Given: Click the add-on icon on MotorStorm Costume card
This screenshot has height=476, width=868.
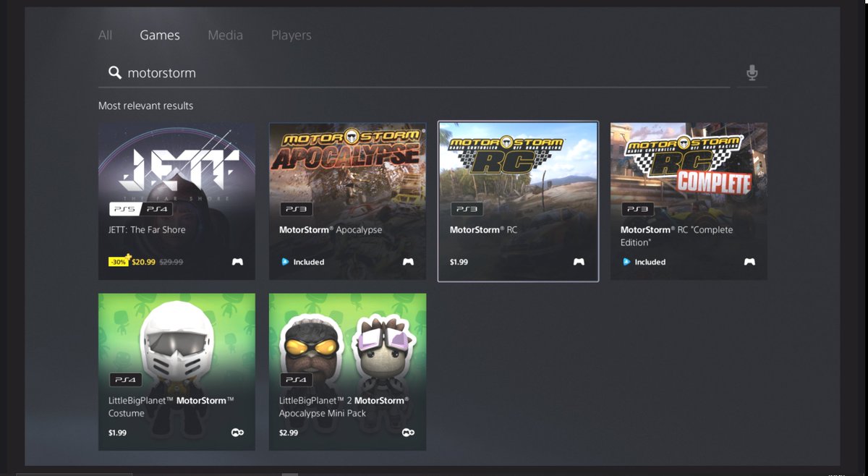Looking at the screenshot, I should tap(237, 433).
